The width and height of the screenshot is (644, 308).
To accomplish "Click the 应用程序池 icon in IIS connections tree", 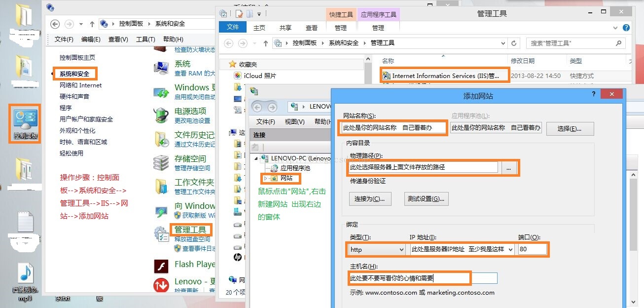I will tap(275, 168).
